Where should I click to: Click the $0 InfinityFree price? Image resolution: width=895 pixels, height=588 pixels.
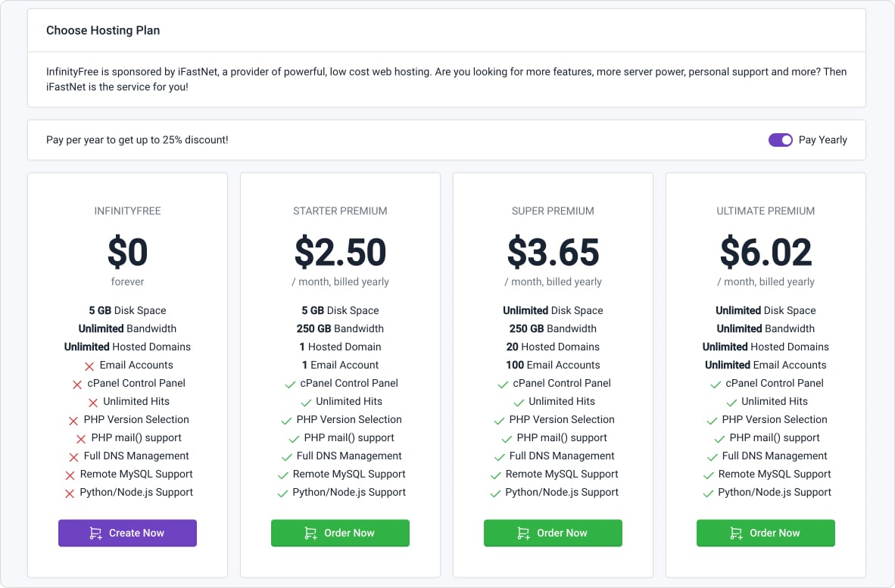[x=127, y=253]
